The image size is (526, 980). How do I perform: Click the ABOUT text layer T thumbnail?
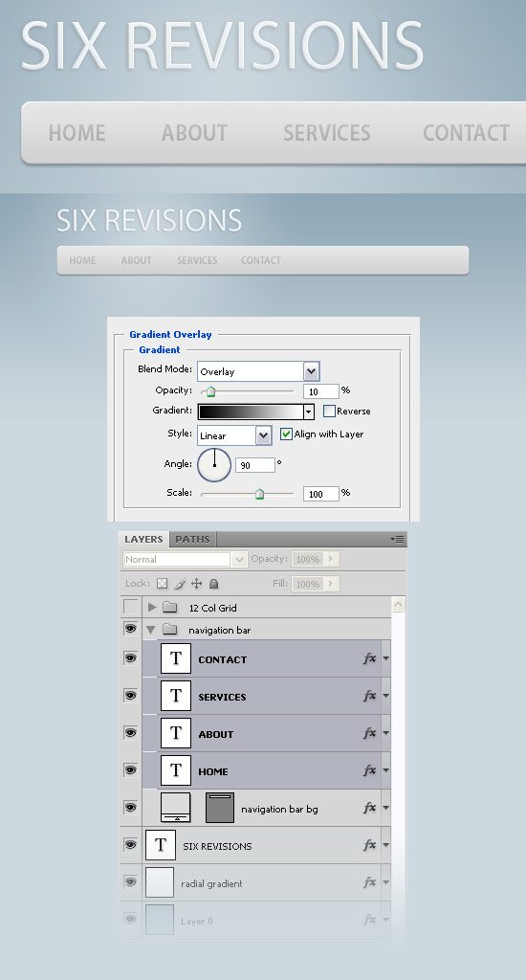click(x=176, y=734)
